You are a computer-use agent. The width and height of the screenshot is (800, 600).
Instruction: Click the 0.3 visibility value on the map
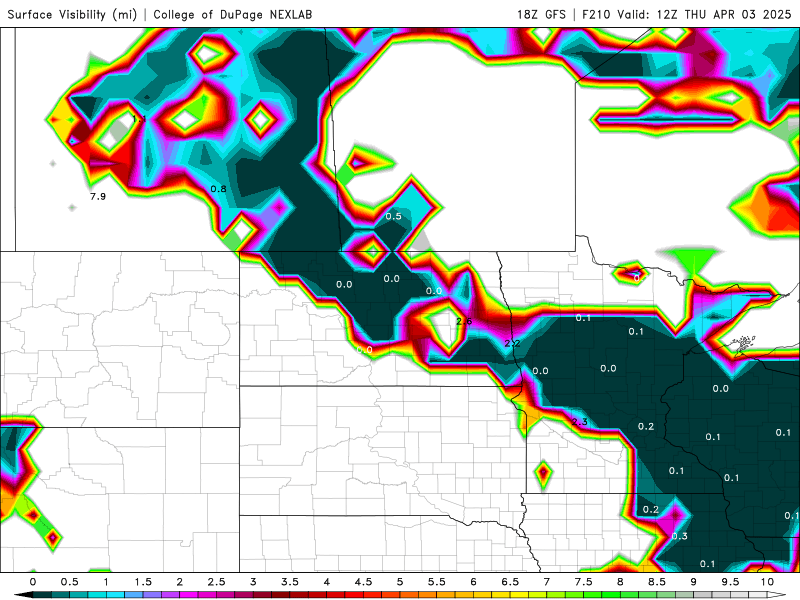(680, 536)
